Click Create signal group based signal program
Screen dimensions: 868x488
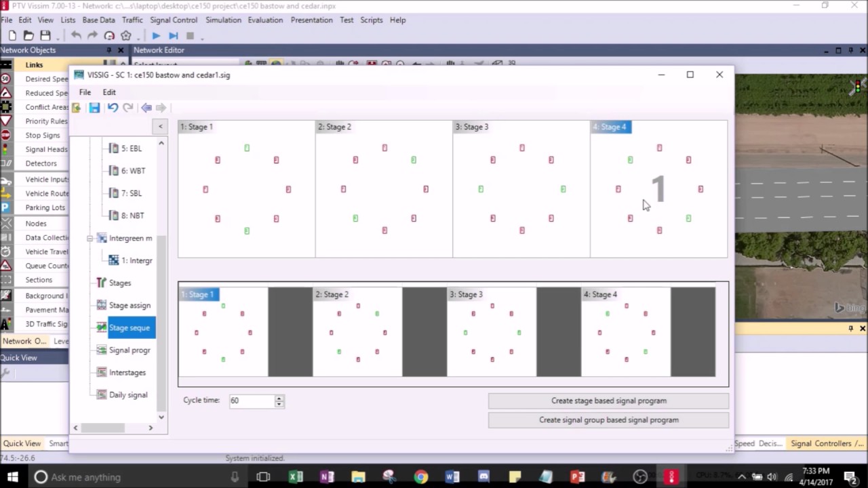click(x=609, y=420)
